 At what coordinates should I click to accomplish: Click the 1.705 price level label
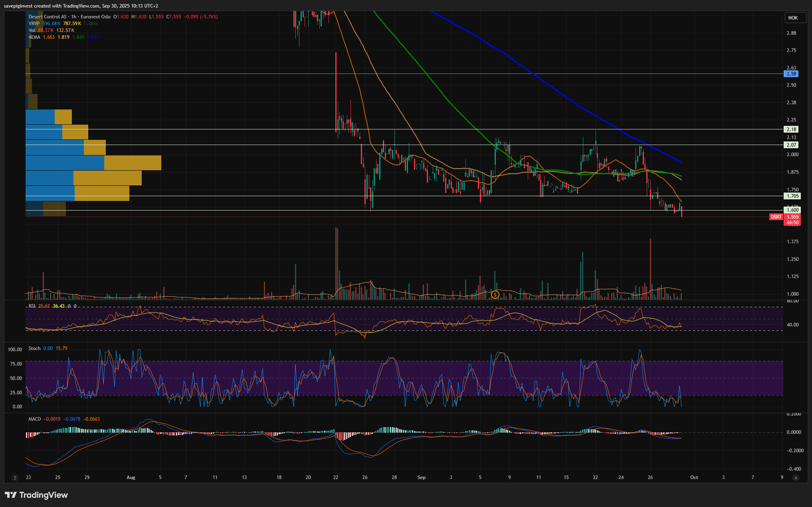pyautogui.click(x=792, y=196)
